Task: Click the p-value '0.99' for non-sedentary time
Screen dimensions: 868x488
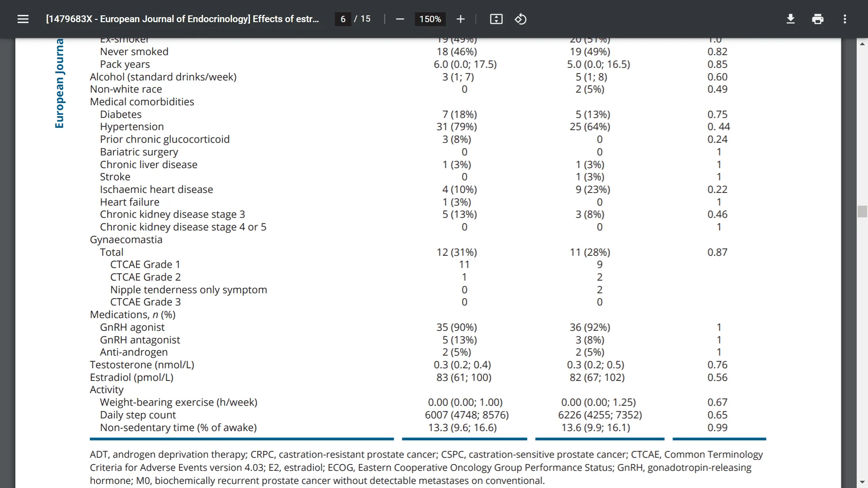Action: (x=717, y=427)
